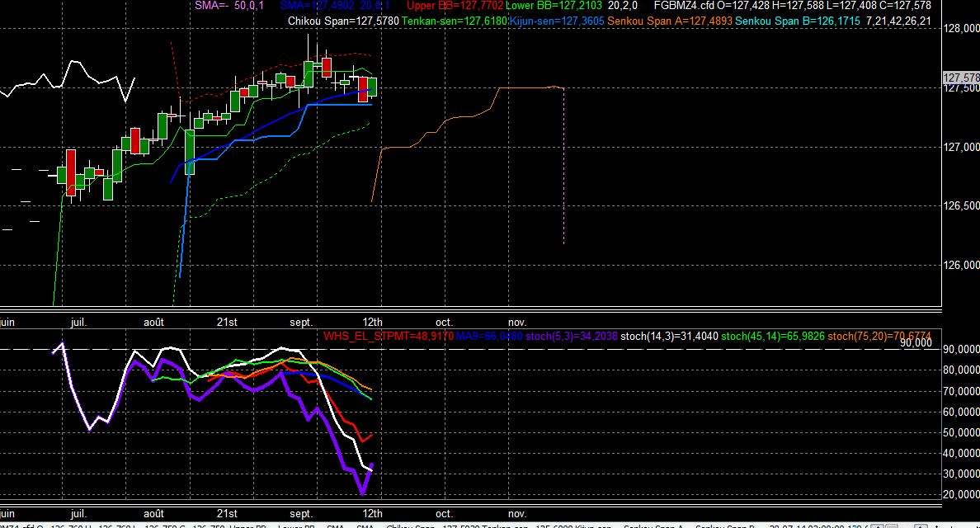Click the Bollinger parameters 20,2,0
The height and width of the screenshot is (528, 980).
click(623, 6)
